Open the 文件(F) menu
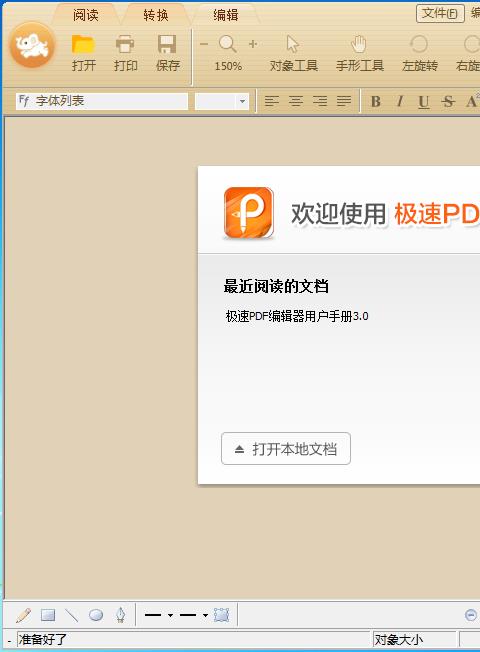This screenshot has height=652, width=480. click(x=440, y=14)
